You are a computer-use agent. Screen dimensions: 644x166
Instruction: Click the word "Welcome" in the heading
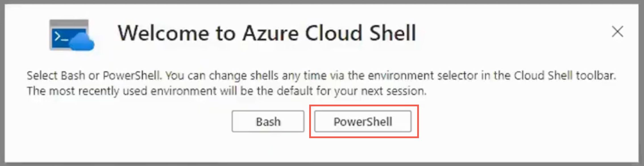(163, 33)
